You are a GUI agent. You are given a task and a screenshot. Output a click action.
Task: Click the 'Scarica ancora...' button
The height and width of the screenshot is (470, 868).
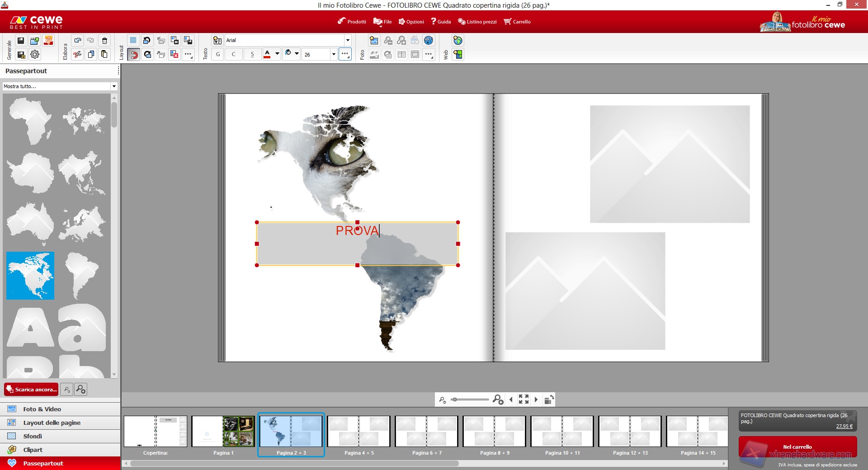pos(31,390)
